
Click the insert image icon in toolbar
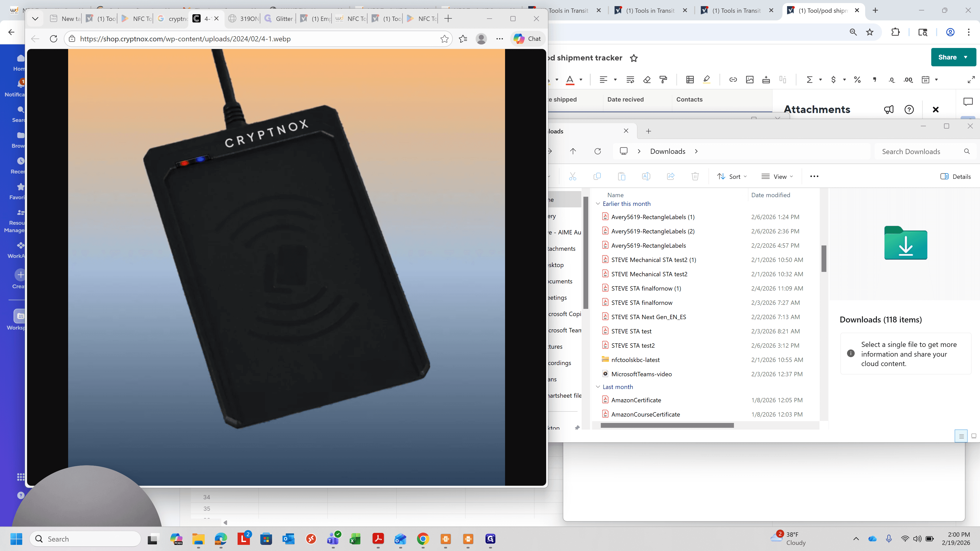tap(750, 80)
